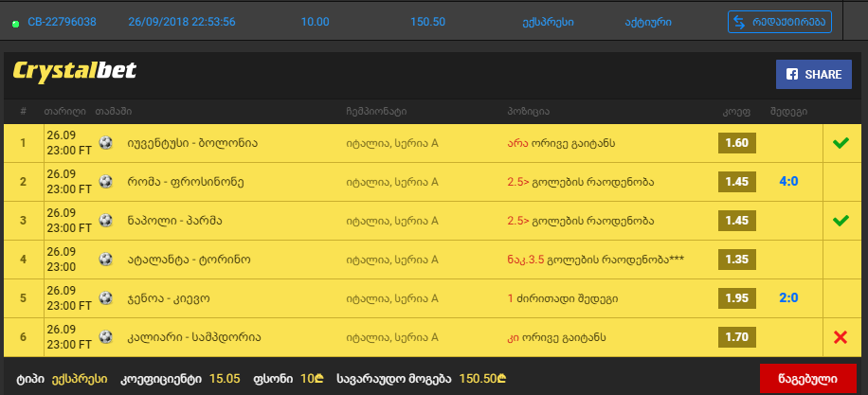Viewport: 868px width, 395px height.
Task: Click the კოეფ column header
Action: 736,112
